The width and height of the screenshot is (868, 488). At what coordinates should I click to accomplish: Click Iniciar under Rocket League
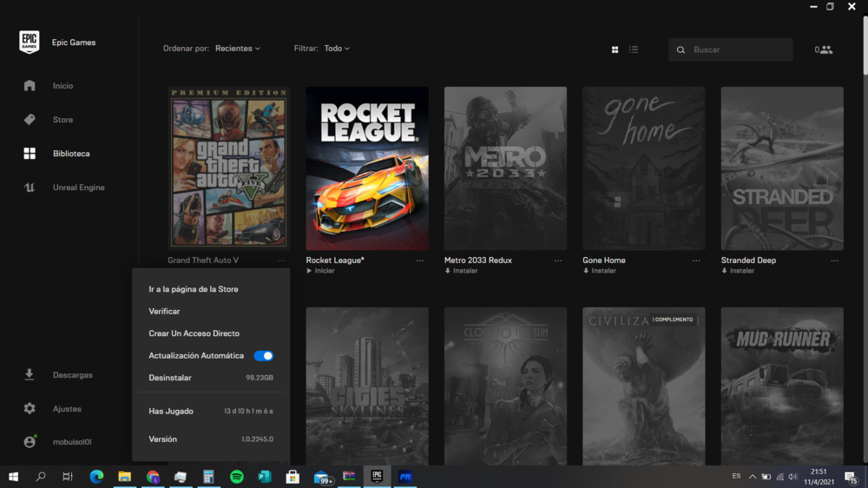coord(320,271)
